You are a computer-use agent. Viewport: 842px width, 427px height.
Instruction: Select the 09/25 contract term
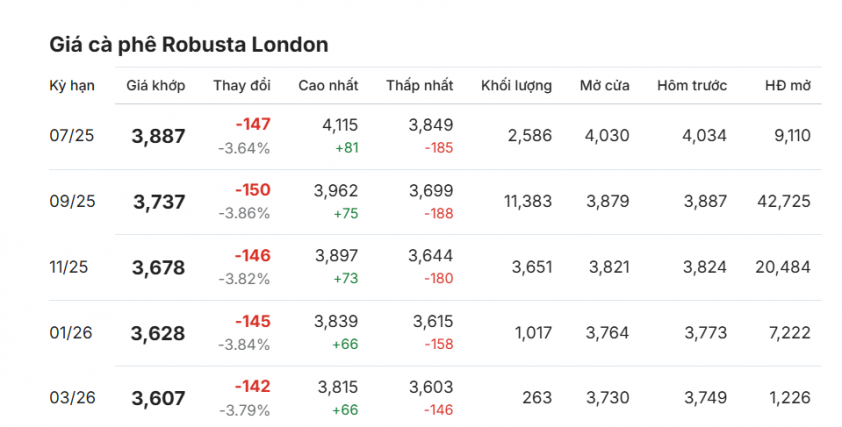(72, 201)
